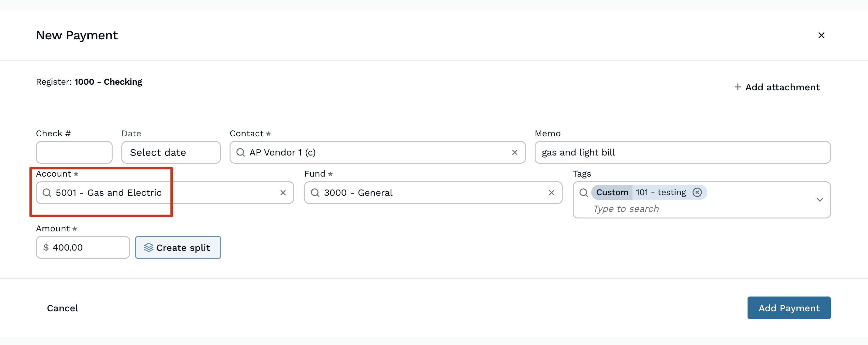Click the plus icon next to Add attachment

click(737, 87)
